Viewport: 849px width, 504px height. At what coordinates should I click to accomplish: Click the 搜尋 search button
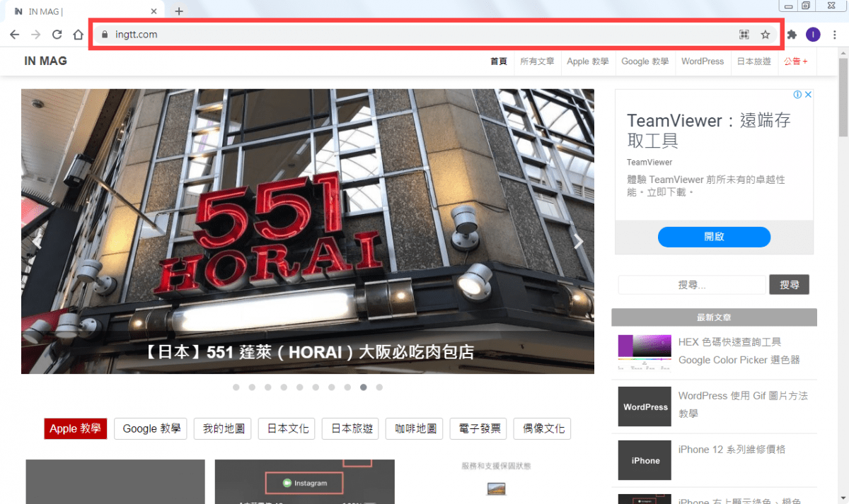790,285
